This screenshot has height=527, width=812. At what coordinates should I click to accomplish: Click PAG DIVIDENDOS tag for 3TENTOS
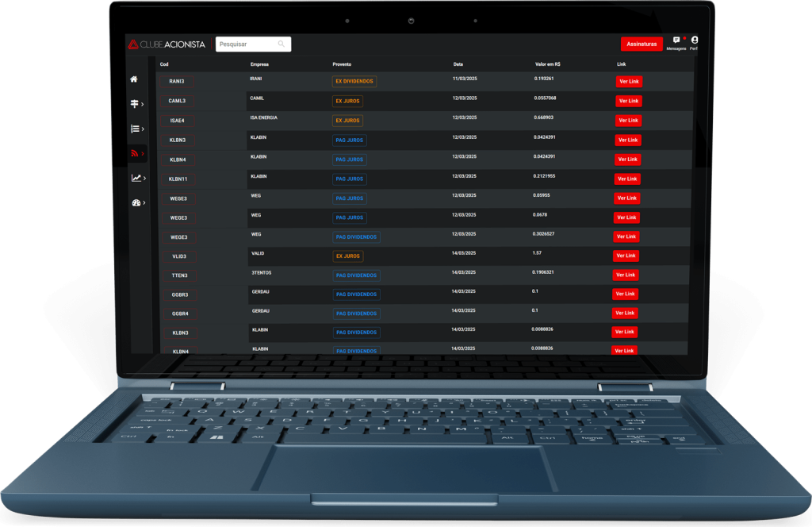[356, 275]
